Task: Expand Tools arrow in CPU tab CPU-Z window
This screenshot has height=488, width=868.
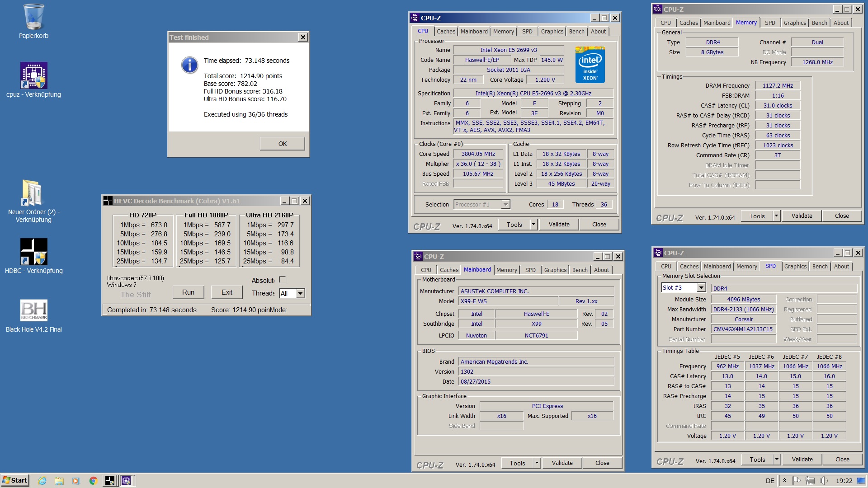Action: coord(533,224)
